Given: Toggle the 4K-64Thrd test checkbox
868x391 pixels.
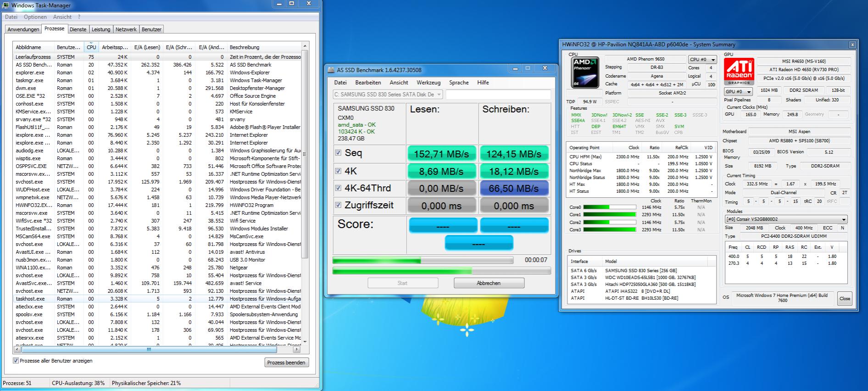Looking at the screenshot, I should 339,188.
